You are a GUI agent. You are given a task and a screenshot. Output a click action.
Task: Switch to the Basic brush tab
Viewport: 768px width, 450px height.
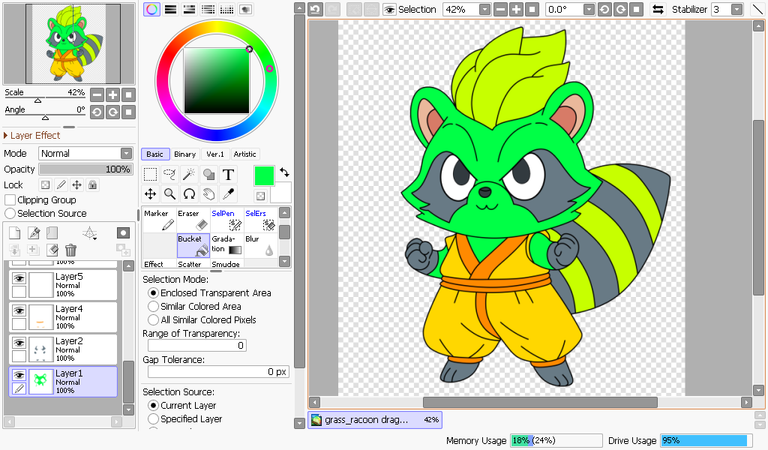point(155,154)
